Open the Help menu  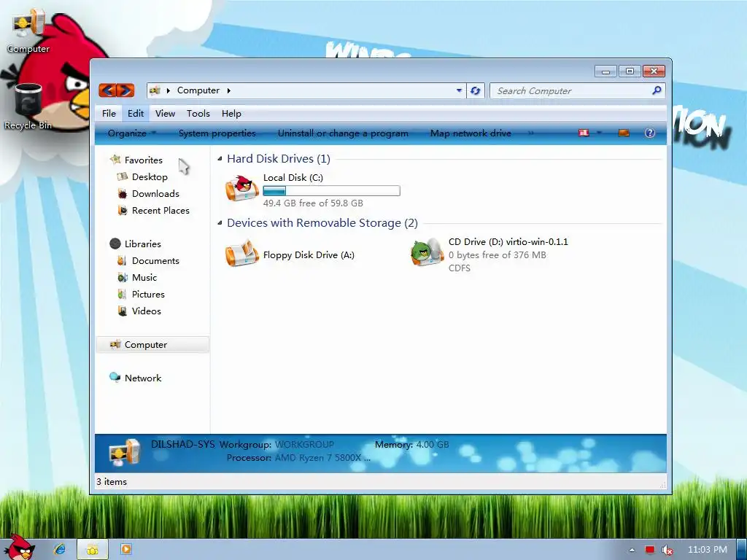point(231,113)
